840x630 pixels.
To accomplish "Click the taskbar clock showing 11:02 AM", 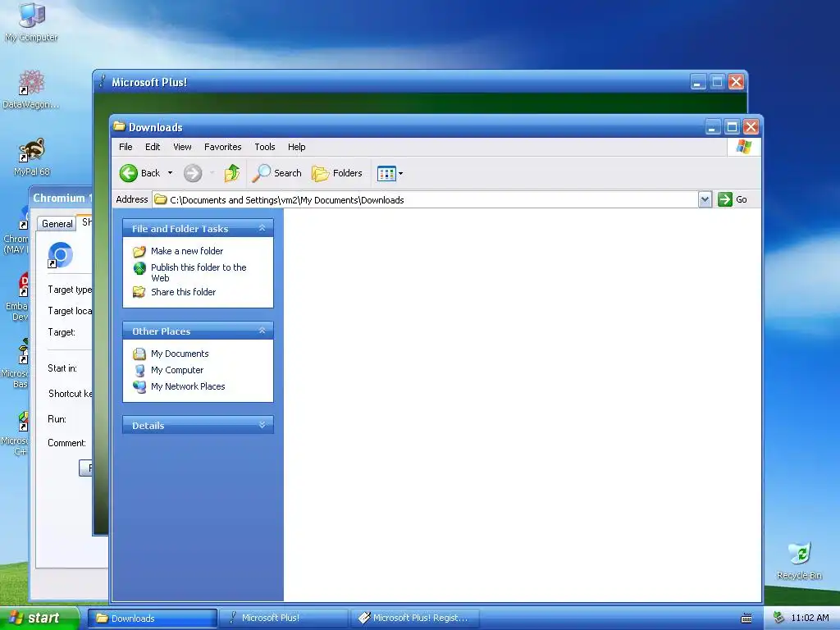I will coord(810,618).
